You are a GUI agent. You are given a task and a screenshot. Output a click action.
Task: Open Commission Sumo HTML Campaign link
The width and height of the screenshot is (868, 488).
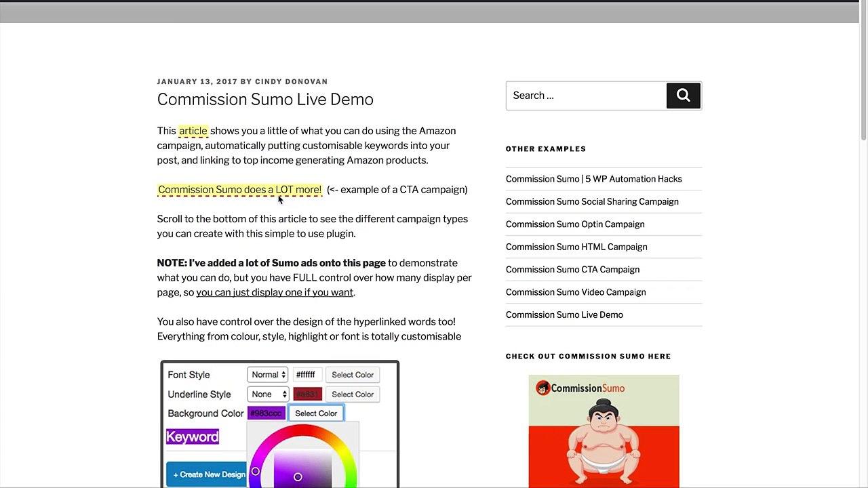point(576,247)
